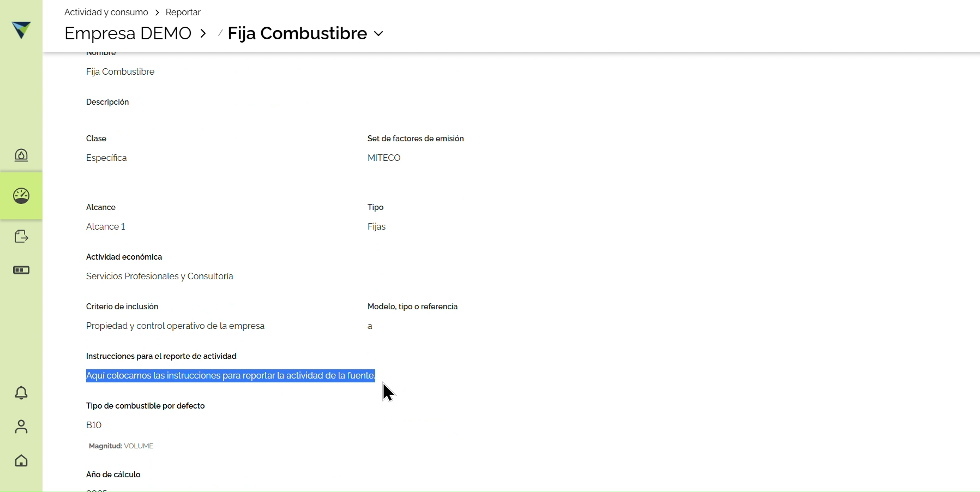Click small slash icon before Fija Combustibre
The width and height of the screenshot is (980, 492).
220,33
